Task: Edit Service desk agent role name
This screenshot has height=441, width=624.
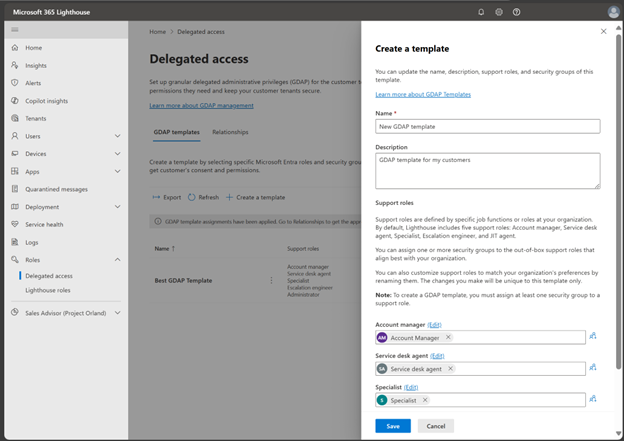Action: [437, 356]
